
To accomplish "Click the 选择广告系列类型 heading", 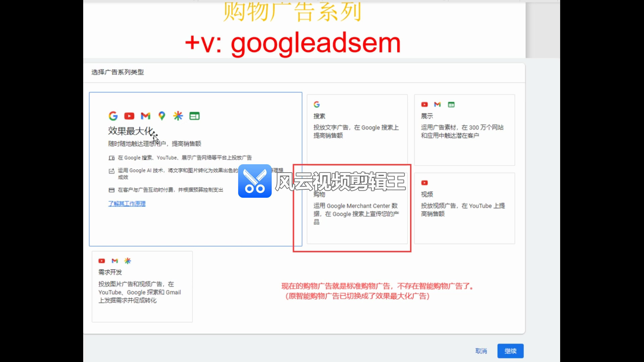I will [x=117, y=72].
